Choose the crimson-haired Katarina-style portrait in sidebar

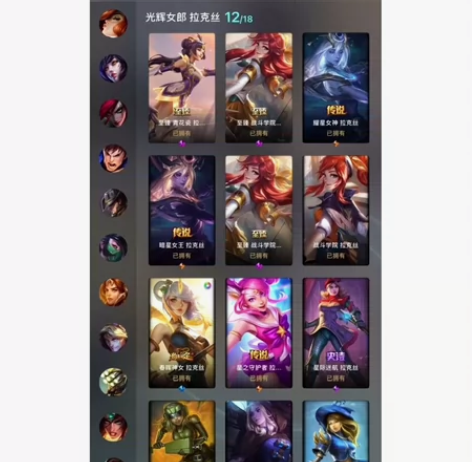coord(113,113)
